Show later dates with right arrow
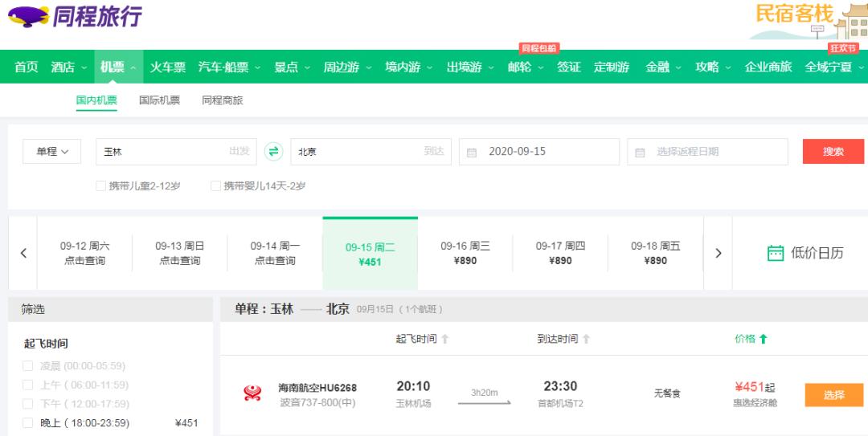868x436 pixels. 718,253
